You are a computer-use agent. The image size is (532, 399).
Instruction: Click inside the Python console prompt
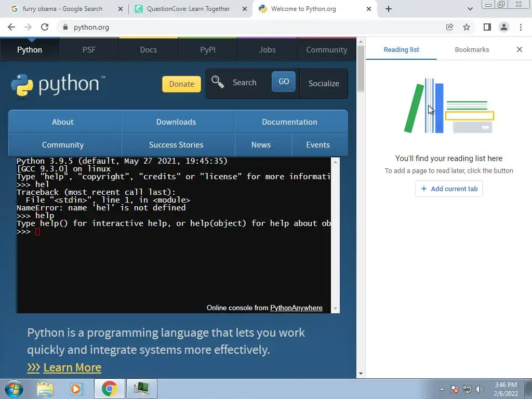[x=37, y=231]
